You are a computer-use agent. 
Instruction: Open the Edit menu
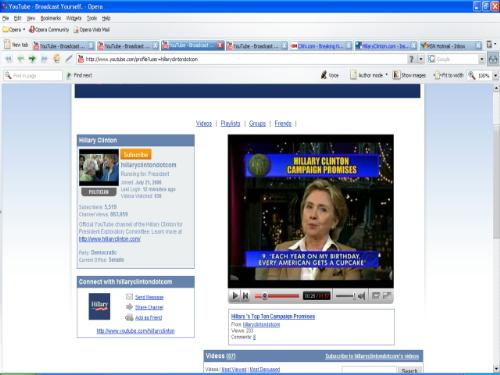18,18
